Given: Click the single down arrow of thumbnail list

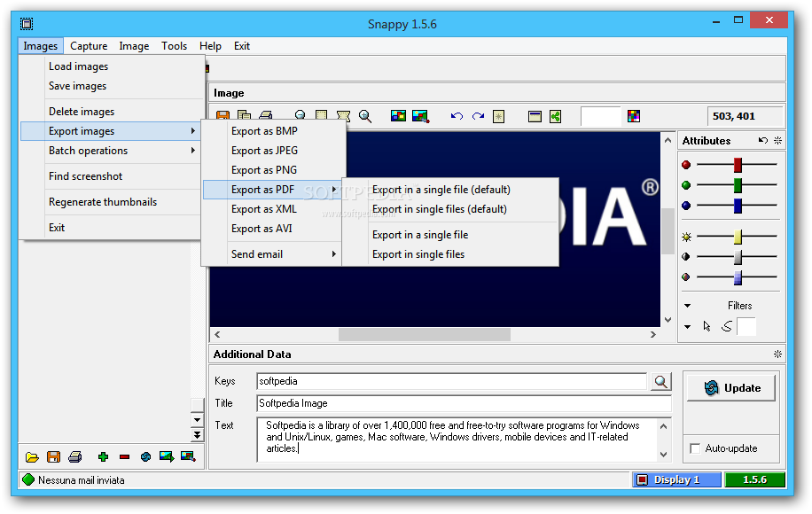Looking at the screenshot, I should [x=198, y=420].
